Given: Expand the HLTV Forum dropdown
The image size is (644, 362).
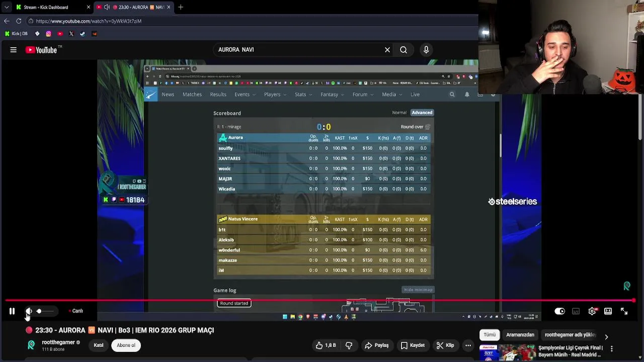Looking at the screenshot, I should 363,95.
